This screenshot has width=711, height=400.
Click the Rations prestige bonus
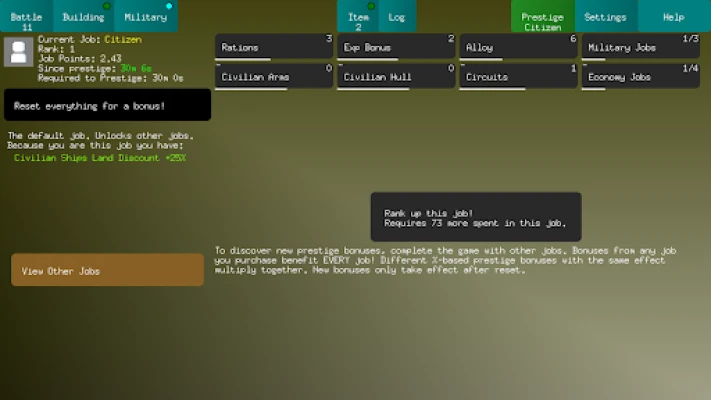coord(275,47)
